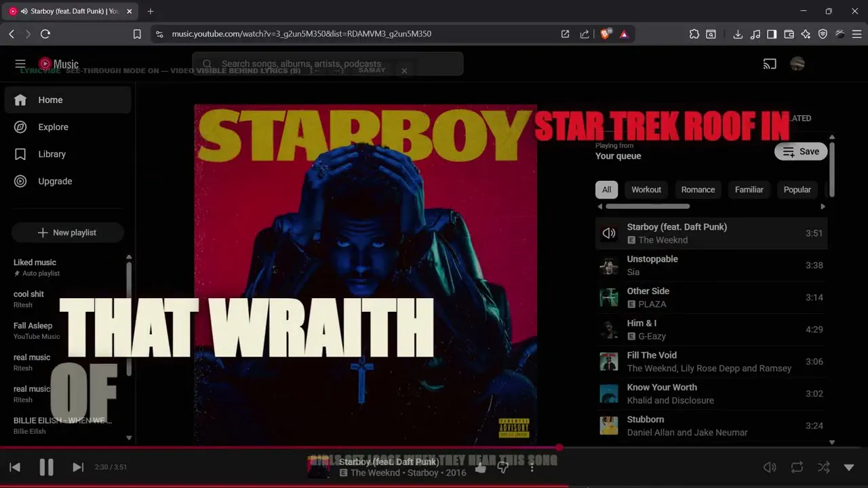The height and width of the screenshot is (488, 868).
Task: Open the song's three-dot options menu
Action: tap(532, 467)
